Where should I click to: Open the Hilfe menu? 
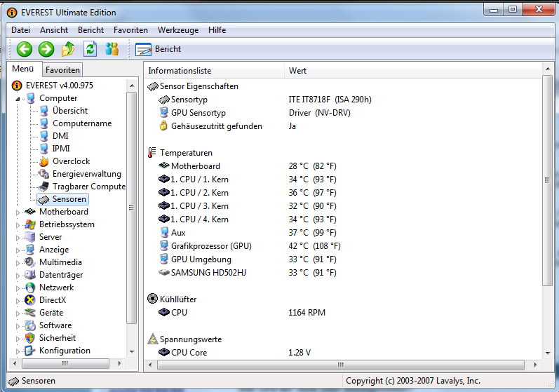pyautogui.click(x=217, y=30)
